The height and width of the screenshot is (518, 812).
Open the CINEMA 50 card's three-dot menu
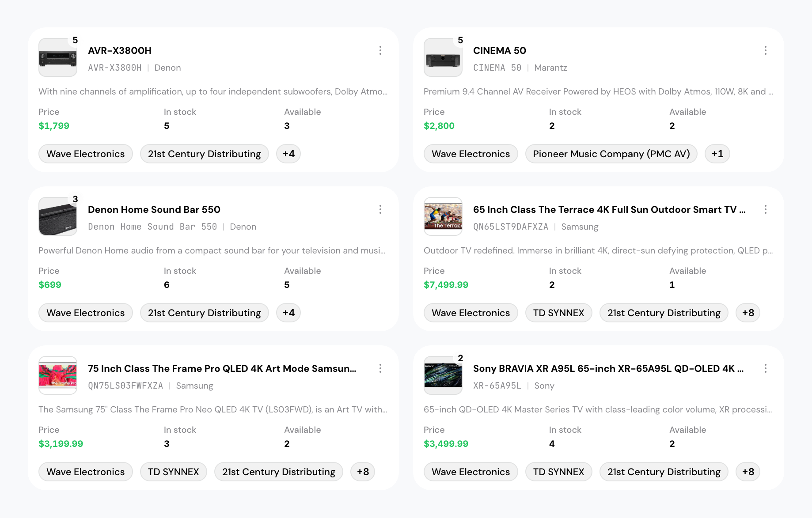(x=765, y=50)
